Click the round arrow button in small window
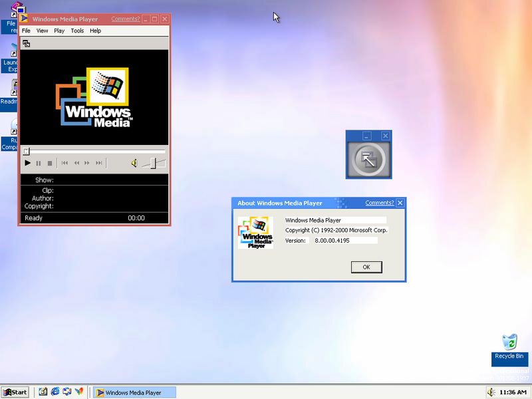 (x=368, y=160)
